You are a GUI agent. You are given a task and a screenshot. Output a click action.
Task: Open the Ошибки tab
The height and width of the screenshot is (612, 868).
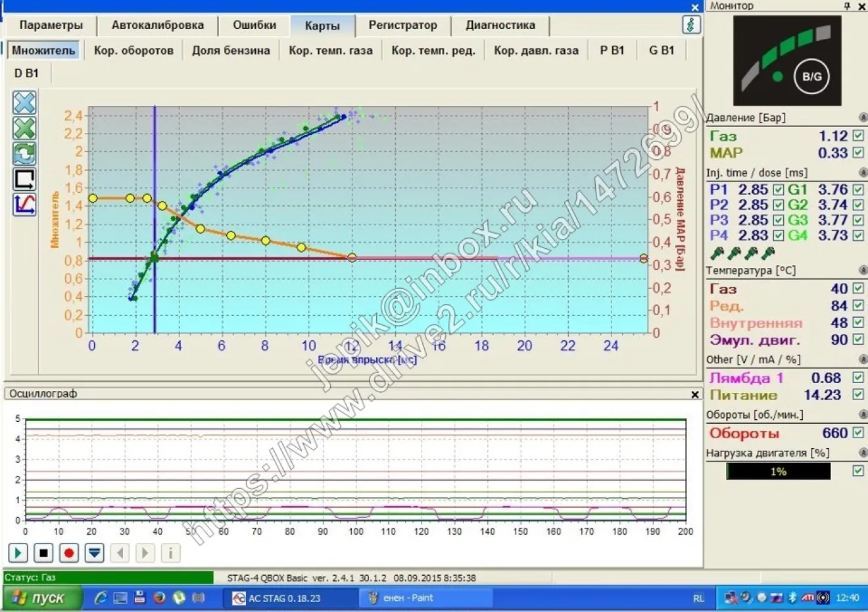254,26
